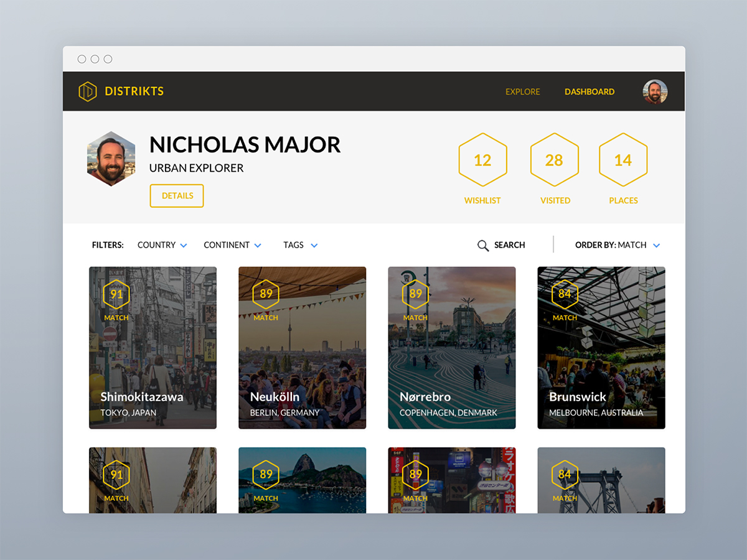Click the Wishlist hexagon showing 12
This screenshot has width=747, height=560.
[482, 160]
